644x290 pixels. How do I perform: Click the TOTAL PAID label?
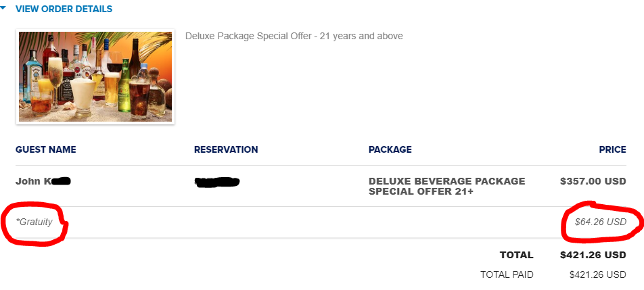coord(507,275)
